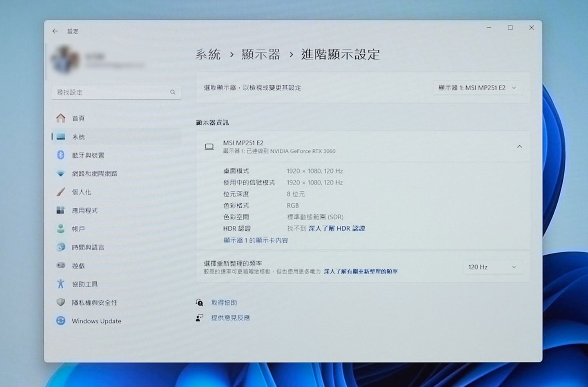588x387 pixels.
Task: Click the 進階顯示設定 page title
Action: 341,54
